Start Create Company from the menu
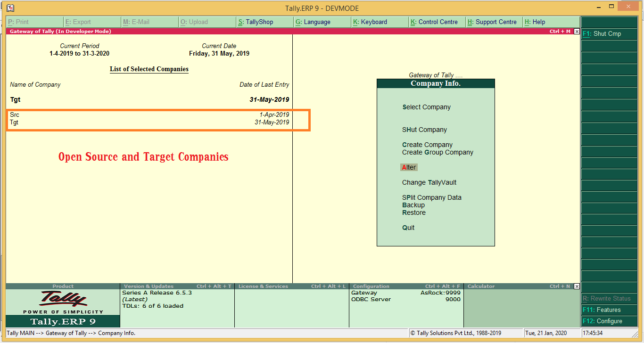Image resolution: width=644 pixels, height=343 pixels. tap(428, 145)
